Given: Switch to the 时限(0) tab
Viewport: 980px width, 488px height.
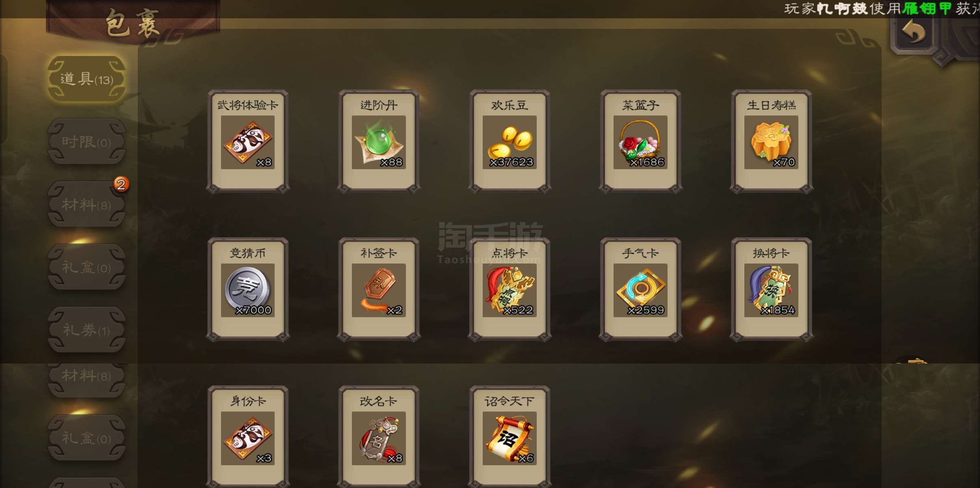Looking at the screenshot, I should tap(87, 142).
